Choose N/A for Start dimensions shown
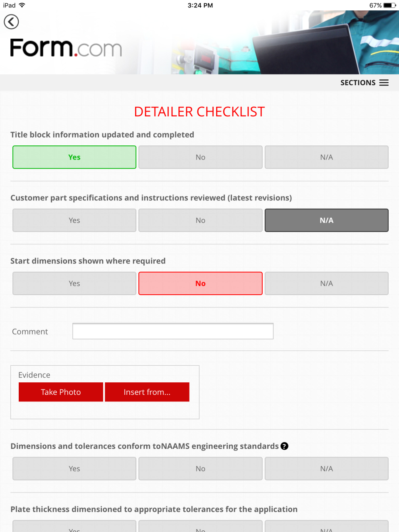This screenshot has width=399, height=532. tap(326, 283)
